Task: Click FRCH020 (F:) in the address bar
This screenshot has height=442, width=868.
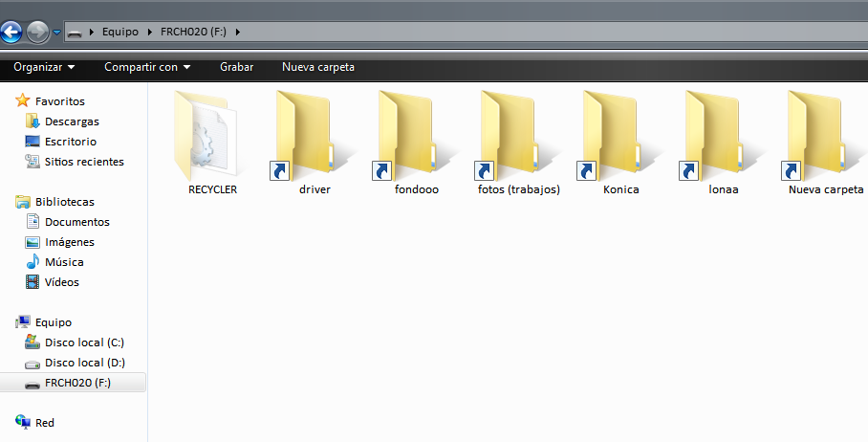Action: [x=193, y=32]
